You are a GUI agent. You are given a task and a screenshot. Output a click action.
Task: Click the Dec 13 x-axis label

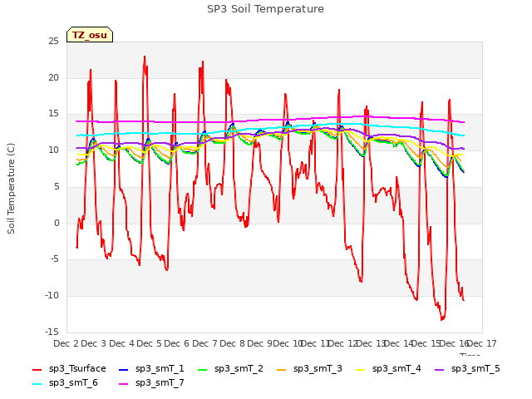coord(372,343)
